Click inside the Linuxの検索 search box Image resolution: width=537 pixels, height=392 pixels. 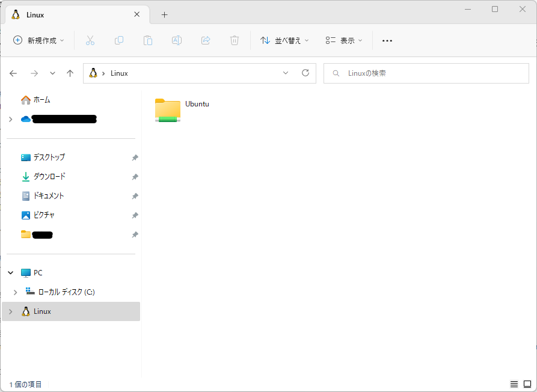426,73
